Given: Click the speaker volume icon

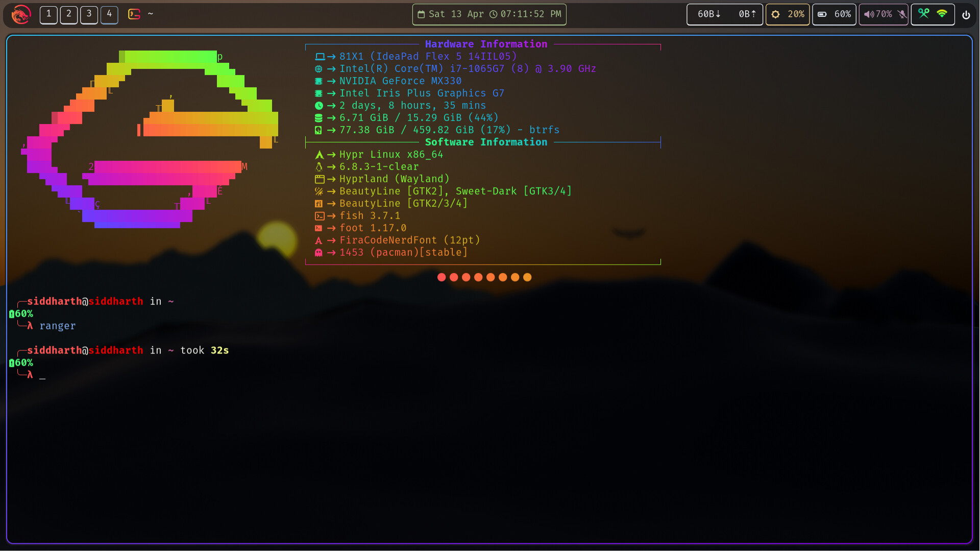Looking at the screenshot, I should point(868,14).
